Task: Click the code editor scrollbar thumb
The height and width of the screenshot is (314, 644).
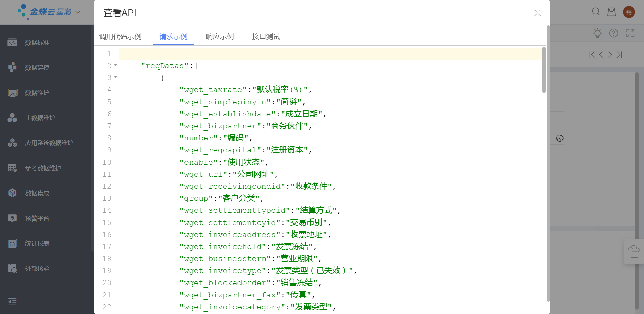Action: pos(544,70)
